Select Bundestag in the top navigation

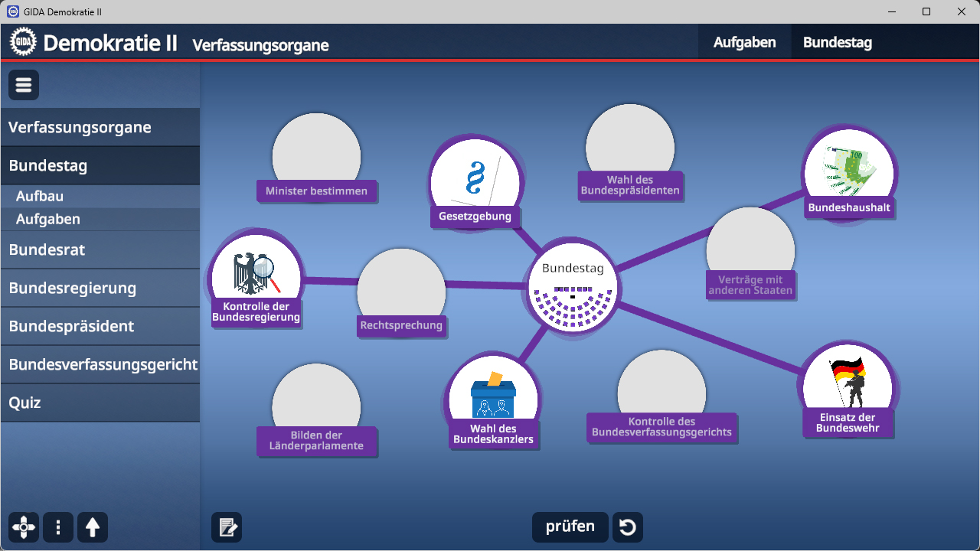tap(837, 42)
